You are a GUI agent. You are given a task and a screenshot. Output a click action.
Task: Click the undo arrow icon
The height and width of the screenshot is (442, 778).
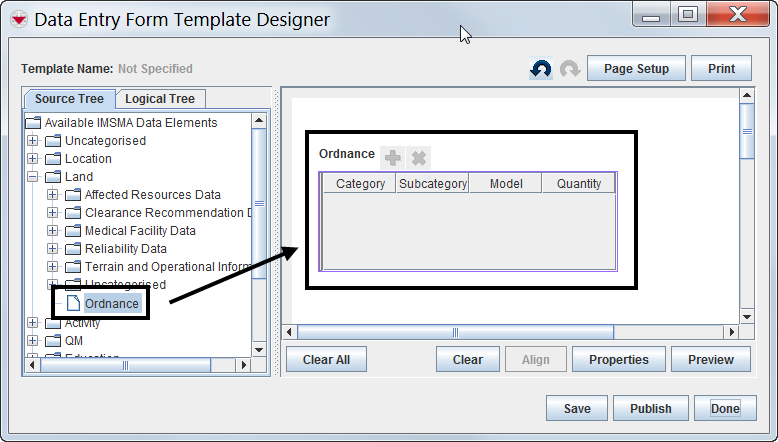pos(541,69)
